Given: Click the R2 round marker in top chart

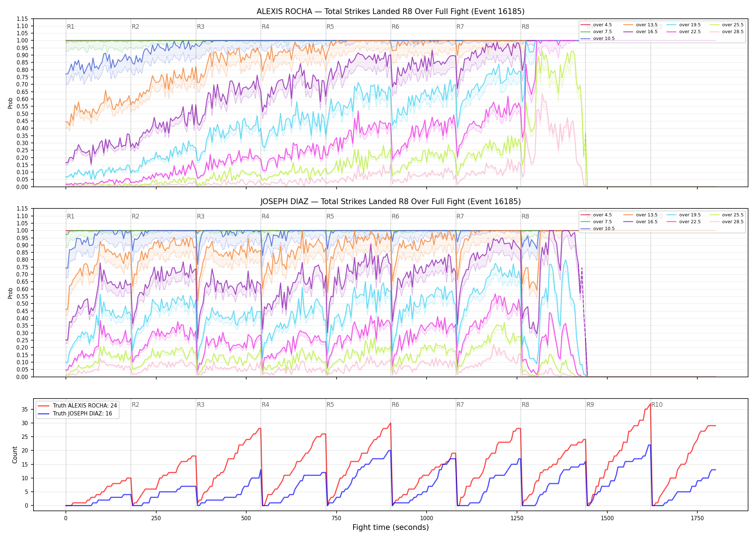Looking at the screenshot, I should tap(135, 27).
